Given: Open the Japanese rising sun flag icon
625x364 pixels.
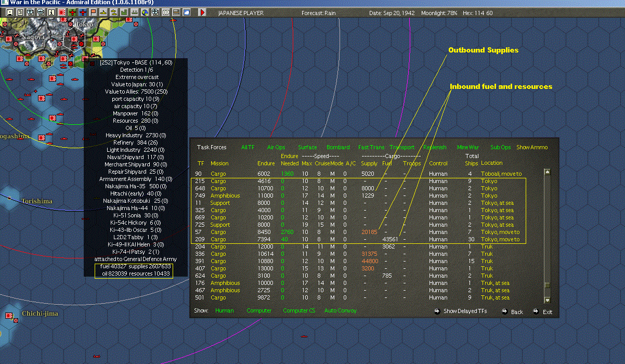Looking at the screenshot, I should click(x=61, y=12).
